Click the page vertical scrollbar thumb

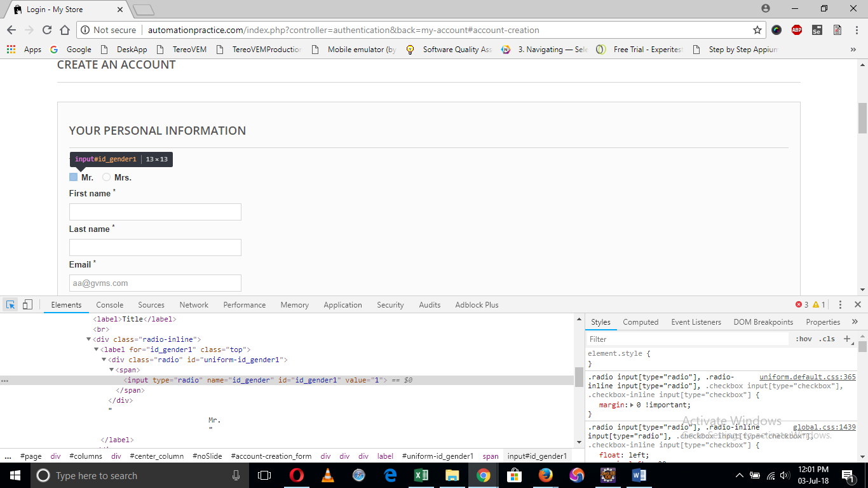tap(862, 118)
